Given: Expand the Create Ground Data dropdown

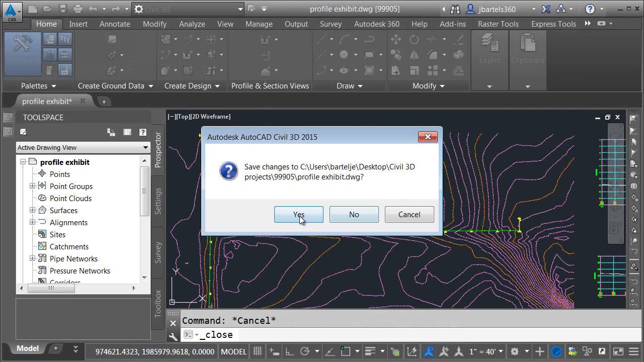Looking at the screenshot, I should point(150,86).
